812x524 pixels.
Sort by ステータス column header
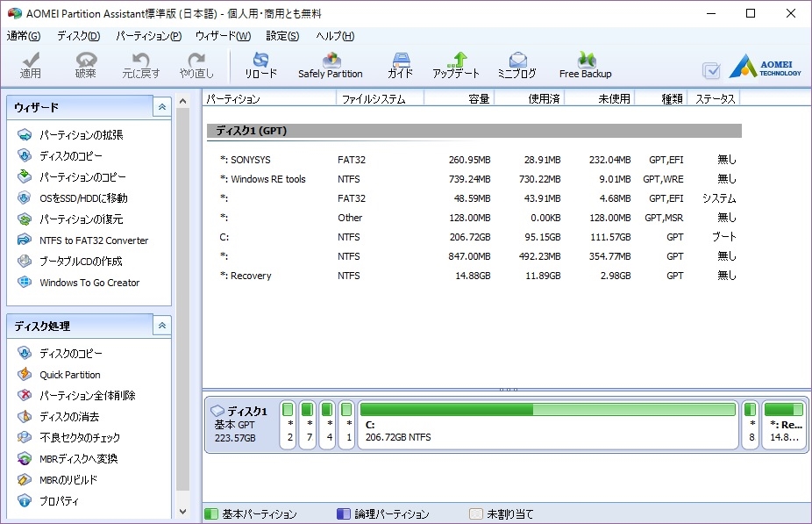pyautogui.click(x=714, y=98)
